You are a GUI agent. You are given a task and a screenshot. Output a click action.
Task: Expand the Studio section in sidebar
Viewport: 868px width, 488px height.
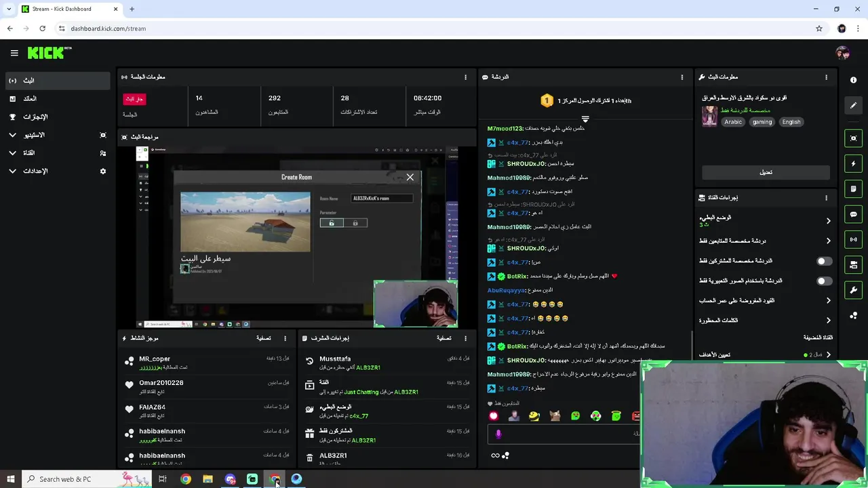[x=12, y=135]
